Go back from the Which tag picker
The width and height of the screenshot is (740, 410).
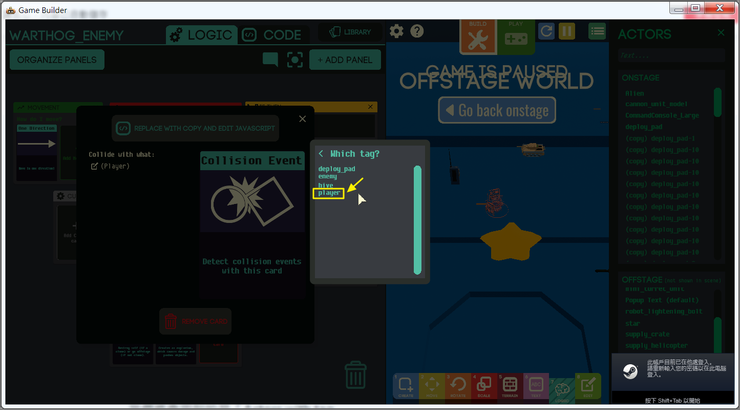click(321, 154)
